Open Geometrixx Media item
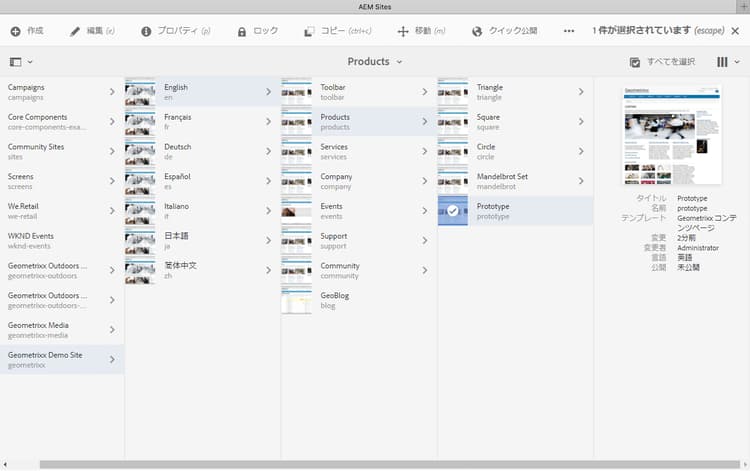The width and height of the screenshot is (750, 471). (x=62, y=329)
